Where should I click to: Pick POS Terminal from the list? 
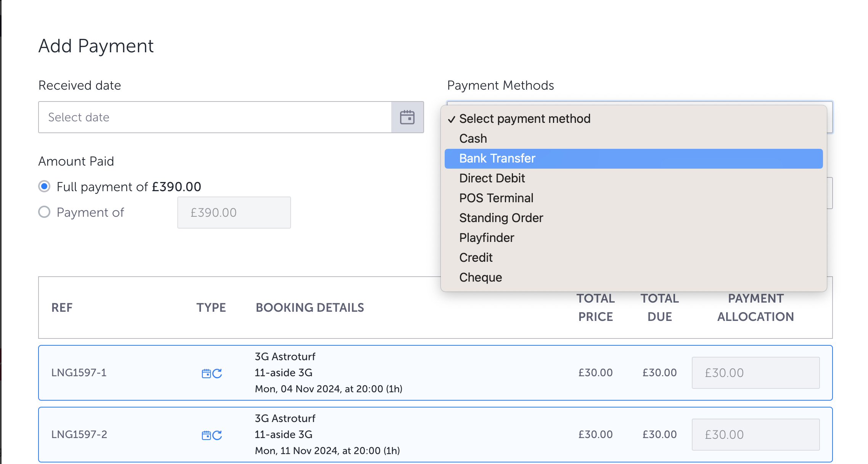(496, 198)
